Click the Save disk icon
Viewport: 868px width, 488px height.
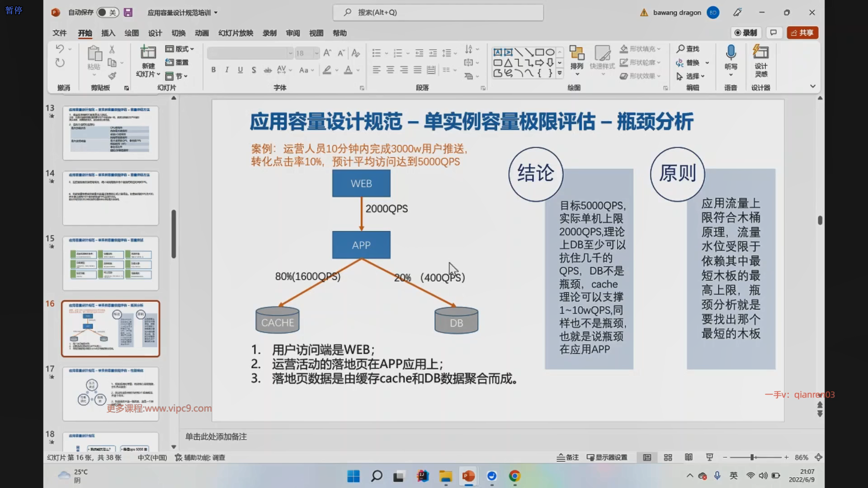(128, 13)
